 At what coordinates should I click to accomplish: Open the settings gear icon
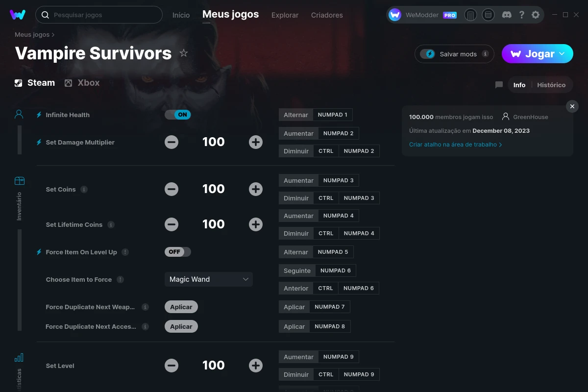(536, 15)
